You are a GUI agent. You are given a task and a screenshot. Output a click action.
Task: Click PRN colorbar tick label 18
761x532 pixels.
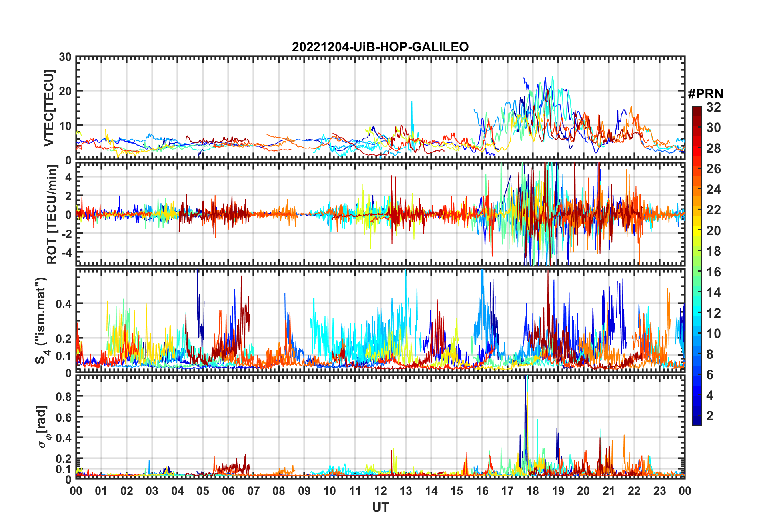(713, 251)
